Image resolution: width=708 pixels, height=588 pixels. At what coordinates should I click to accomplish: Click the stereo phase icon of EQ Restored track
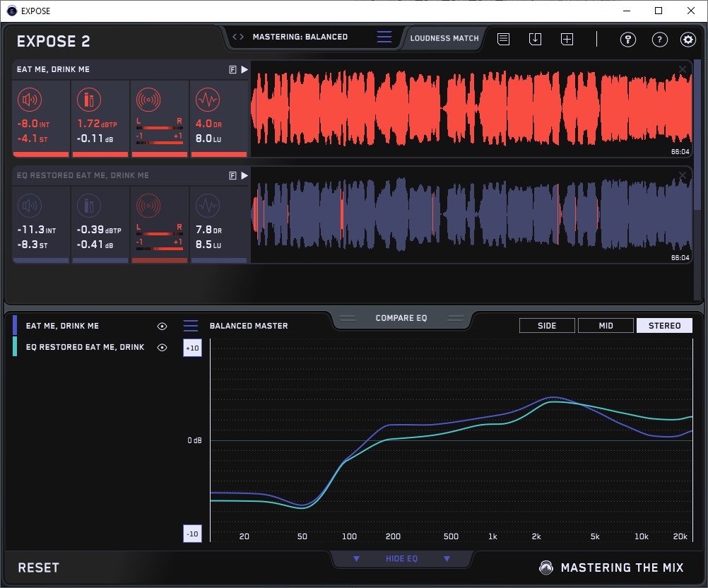(x=149, y=206)
